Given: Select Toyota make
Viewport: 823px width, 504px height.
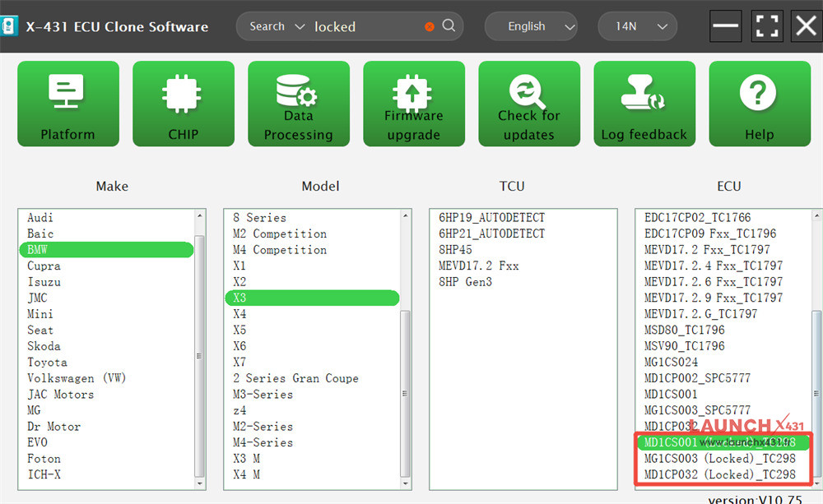Looking at the screenshot, I should pos(47,363).
